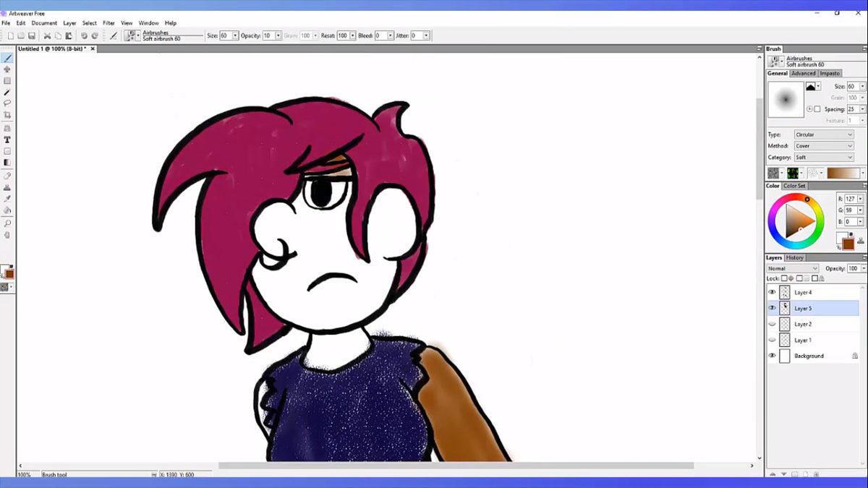Choose the Eraser tool

(7, 176)
